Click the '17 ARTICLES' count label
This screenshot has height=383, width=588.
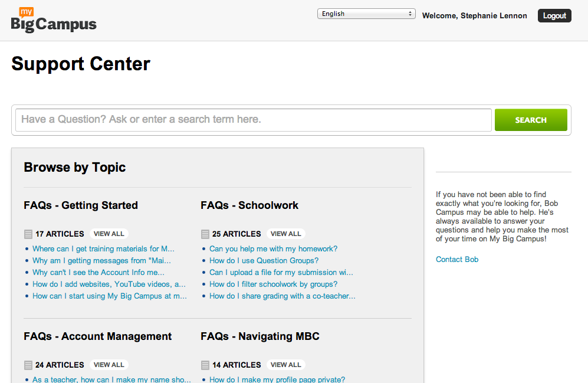coord(60,234)
